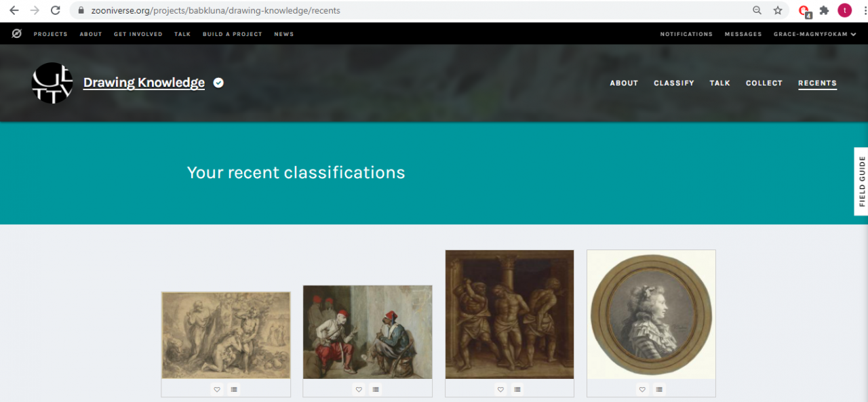Add the round portrait to a collection
Screen dimensions: 868x402
point(659,389)
